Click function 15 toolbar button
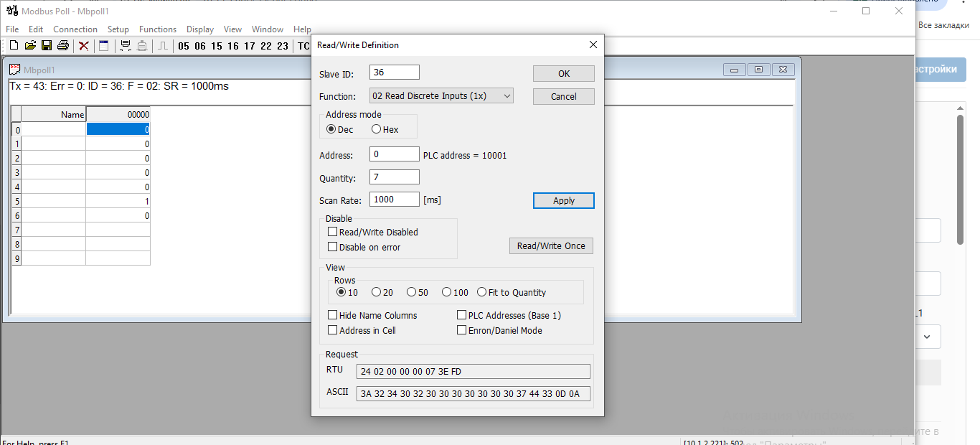Viewport: 980px width, 445px height. (x=217, y=46)
